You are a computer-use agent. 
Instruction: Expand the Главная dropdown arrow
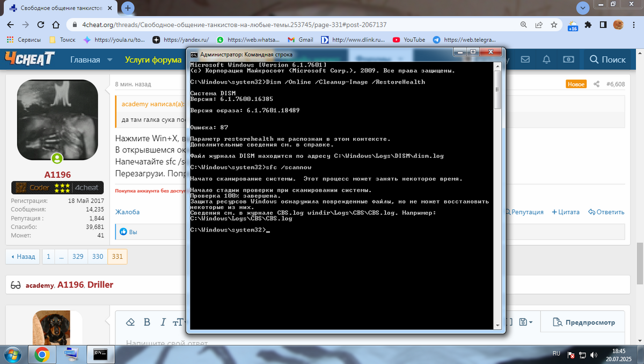click(109, 60)
